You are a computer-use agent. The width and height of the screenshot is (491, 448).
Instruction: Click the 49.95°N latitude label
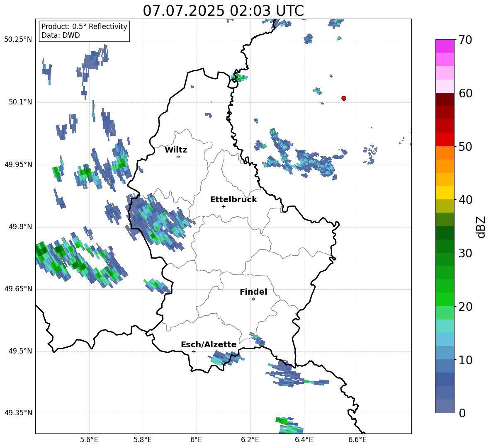18,165
